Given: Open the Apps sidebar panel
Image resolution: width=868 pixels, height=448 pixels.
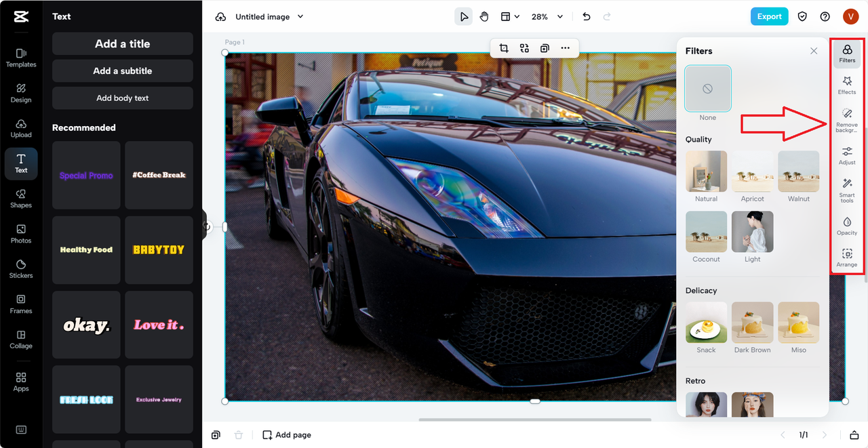Looking at the screenshot, I should click(21, 382).
